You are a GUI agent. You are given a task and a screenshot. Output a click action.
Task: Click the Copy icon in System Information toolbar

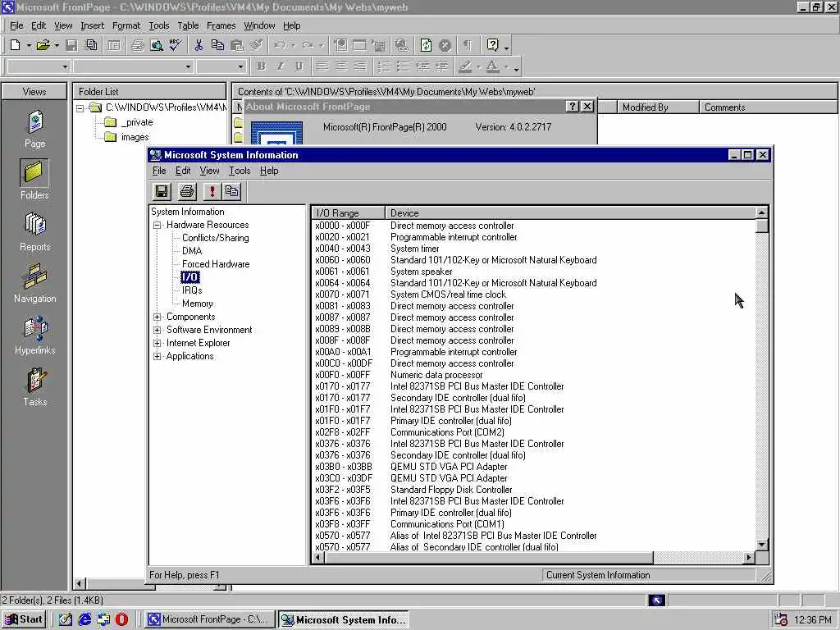[231, 191]
